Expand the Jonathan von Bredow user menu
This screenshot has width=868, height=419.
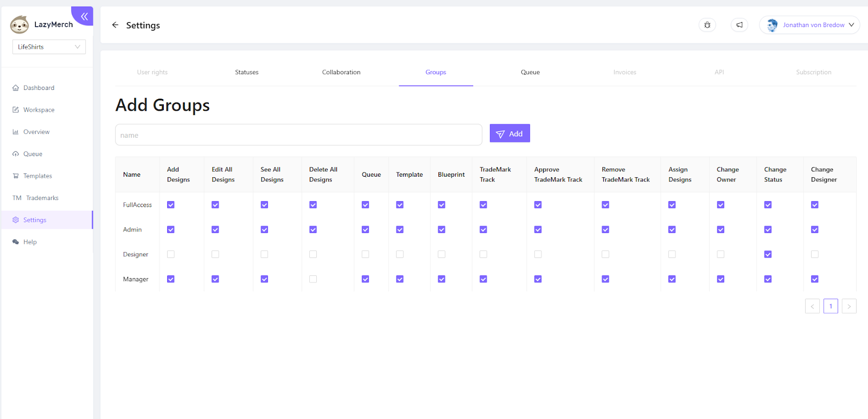(809, 25)
